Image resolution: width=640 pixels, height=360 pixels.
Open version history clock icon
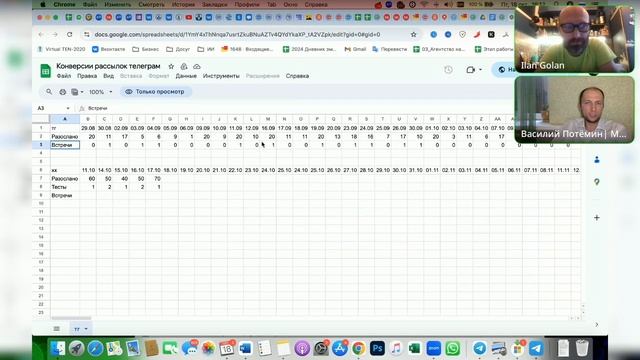[x=448, y=70]
